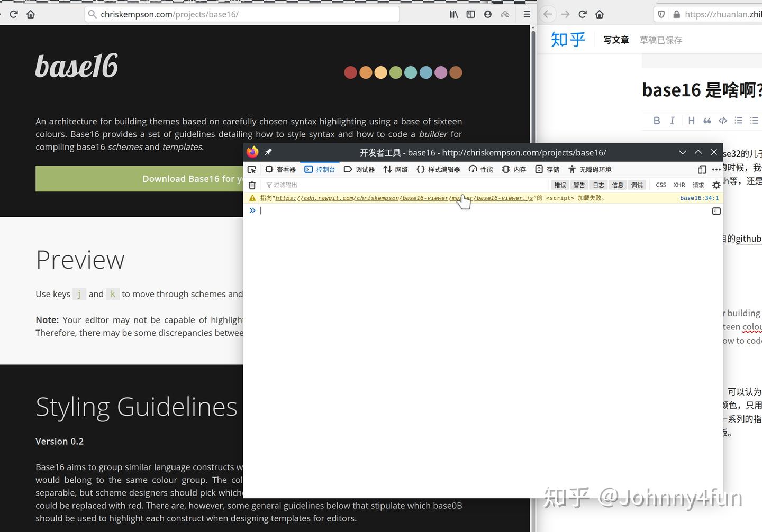Toggle the XHR console filter
The width and height of the screenshot is (762, 532).
(x=679, y=185)
